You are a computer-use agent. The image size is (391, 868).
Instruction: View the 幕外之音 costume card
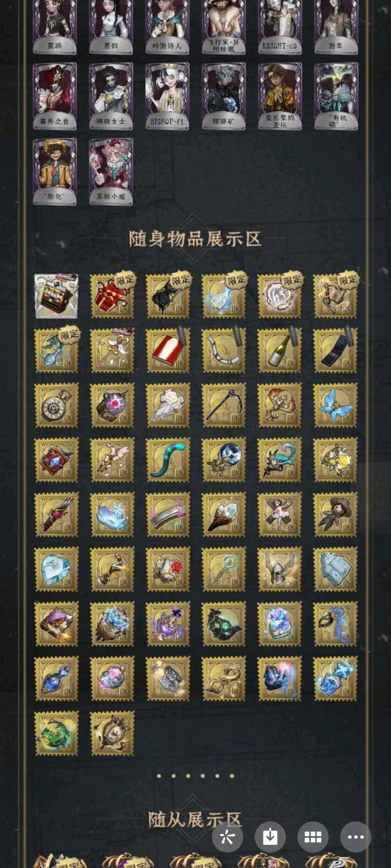pos(55,97)
